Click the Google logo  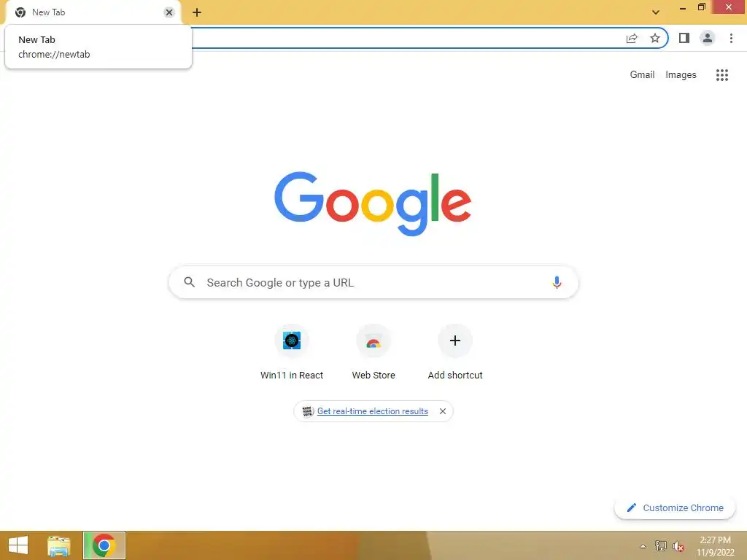click(x=373, y=203)
